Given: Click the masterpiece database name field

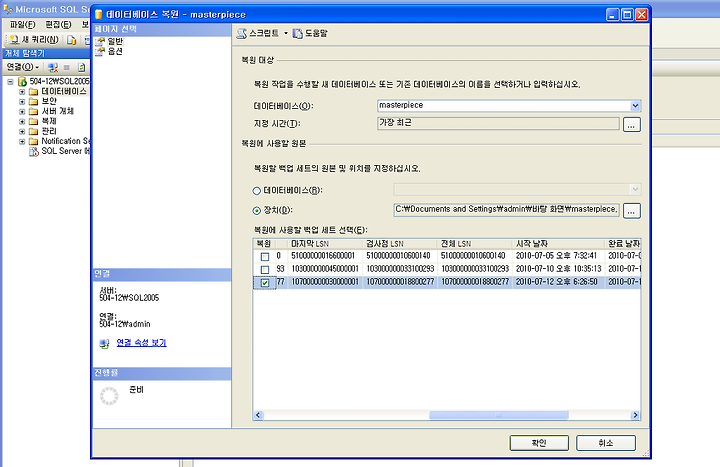Looking at the screenshot, I should click(504, 106).
